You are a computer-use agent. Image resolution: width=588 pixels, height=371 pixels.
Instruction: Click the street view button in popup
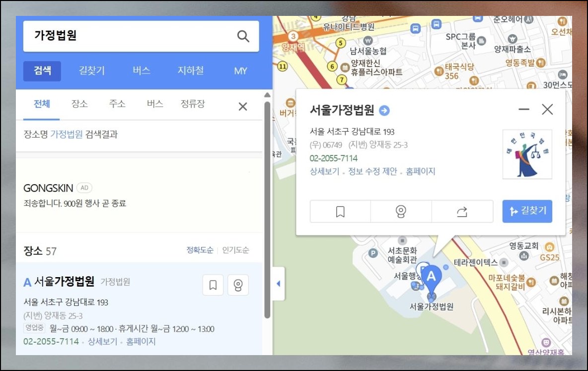click(x=401, y=212)
